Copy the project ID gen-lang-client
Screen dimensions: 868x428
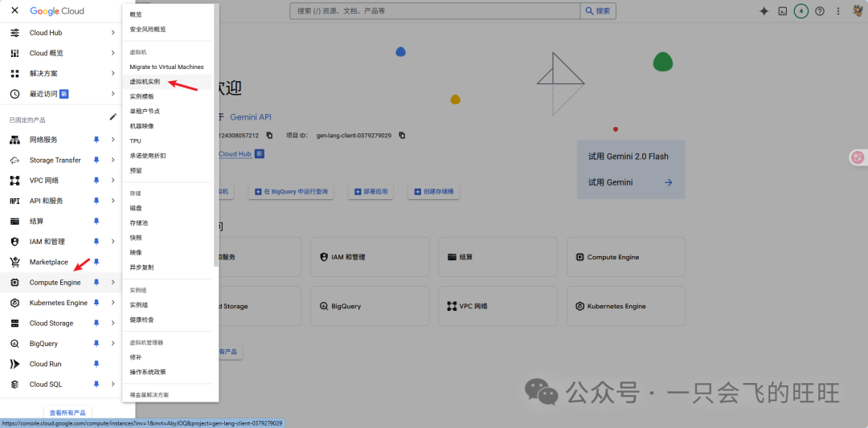click(x=403, y=136)
